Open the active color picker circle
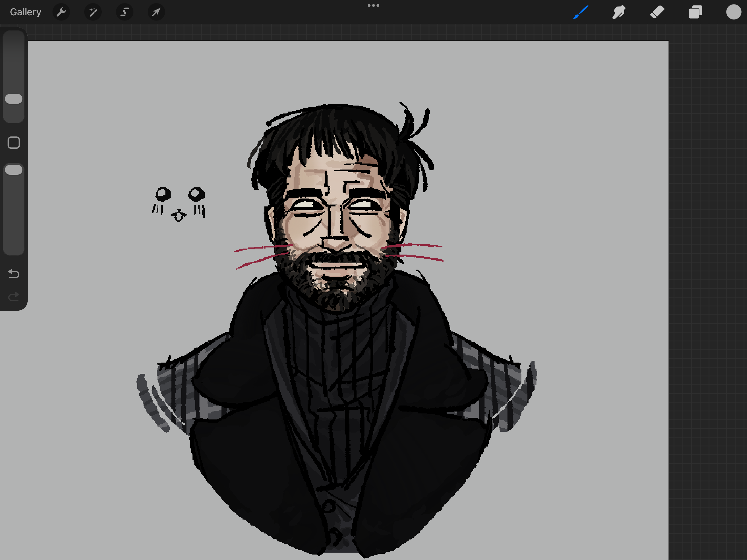This screenshot has height=560, width=747. click(x=734, y=12)
